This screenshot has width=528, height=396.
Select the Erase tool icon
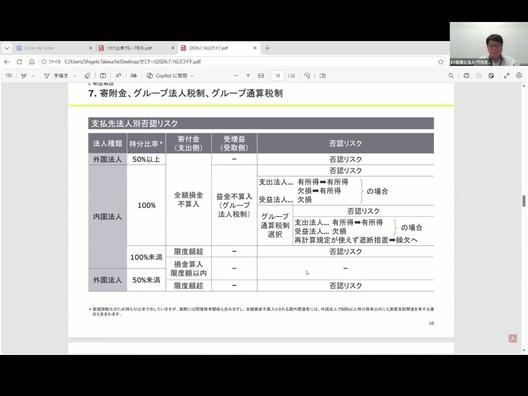click(x=87, y=76)
